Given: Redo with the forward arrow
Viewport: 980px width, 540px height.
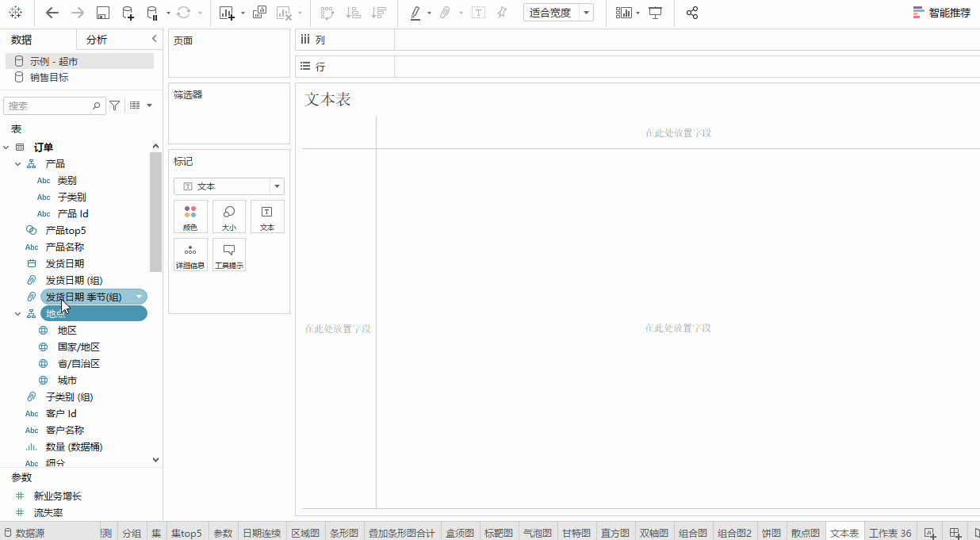Looking at the screenshot, I should click(77, 13).
